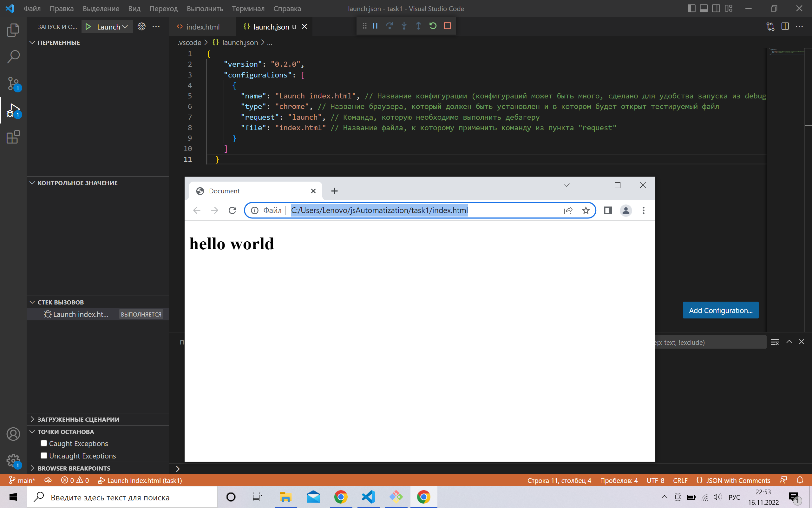Toggle the primary side bar layout icon
The image size is (812, 508).
click(691, 8)
